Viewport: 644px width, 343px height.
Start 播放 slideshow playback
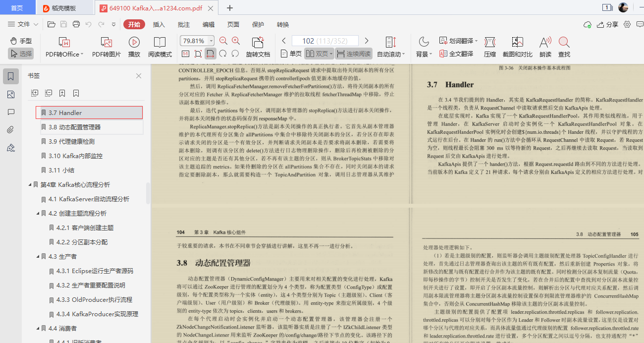[134, 47]
